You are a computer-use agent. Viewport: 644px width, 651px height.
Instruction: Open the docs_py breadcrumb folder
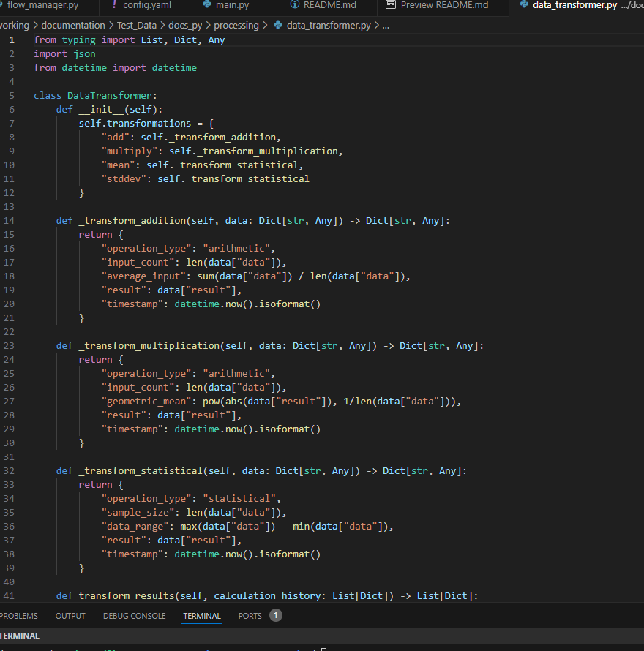tap(185, 26)
